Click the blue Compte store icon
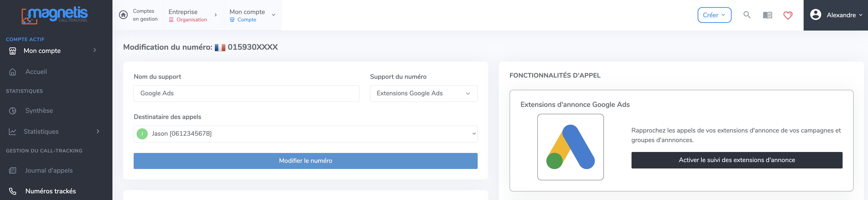The image size is (868, 200). 232,20
